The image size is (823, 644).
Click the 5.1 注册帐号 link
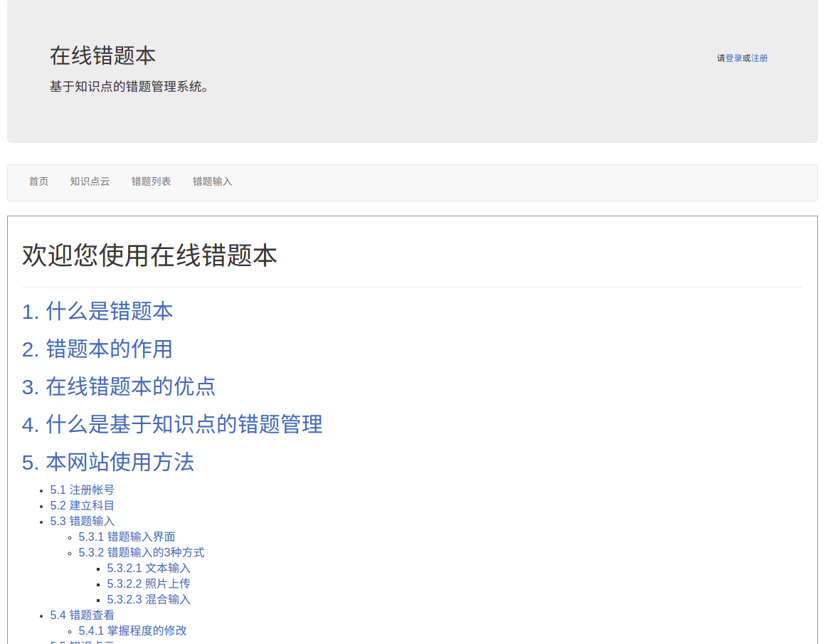pos(82,490)
